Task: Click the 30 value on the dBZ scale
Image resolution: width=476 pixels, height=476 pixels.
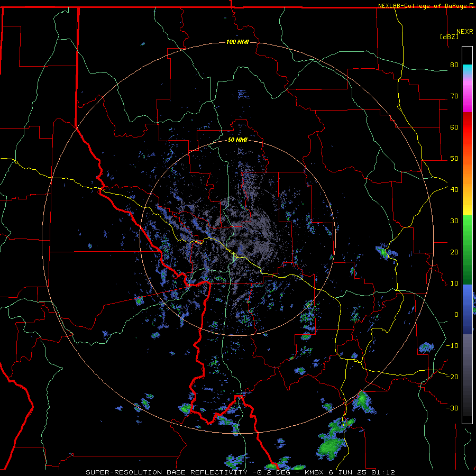Action: coord(454,221)
